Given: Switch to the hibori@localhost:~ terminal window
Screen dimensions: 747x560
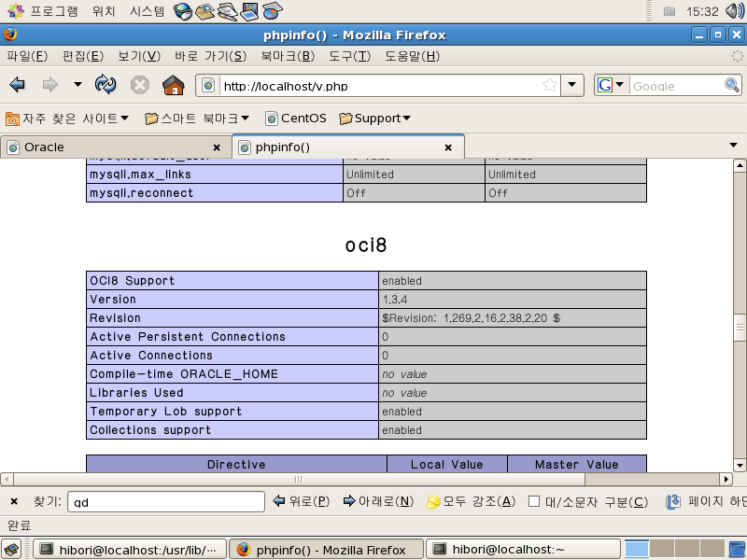Looking at the screenshot, I should [523, 550].
